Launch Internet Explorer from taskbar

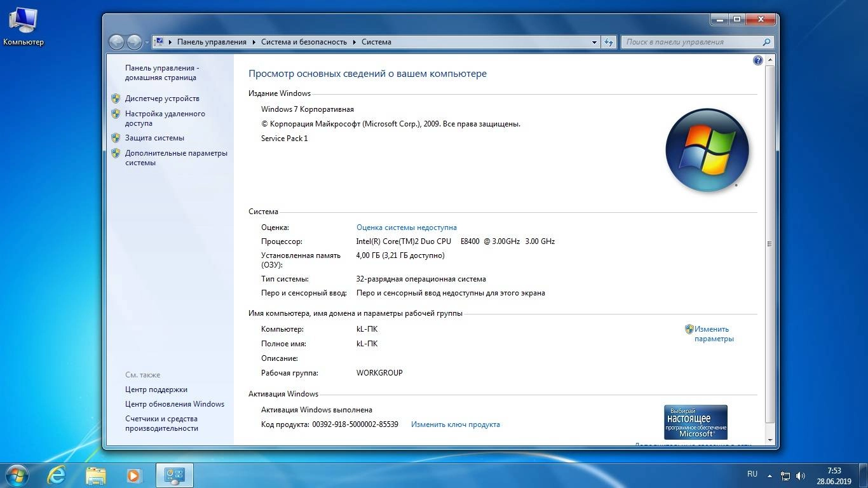pos(57,475)
